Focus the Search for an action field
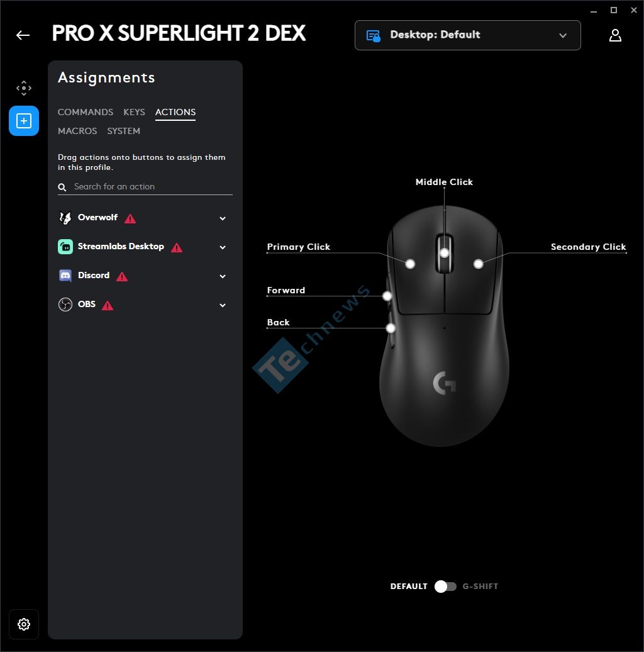 coord(145,187)
